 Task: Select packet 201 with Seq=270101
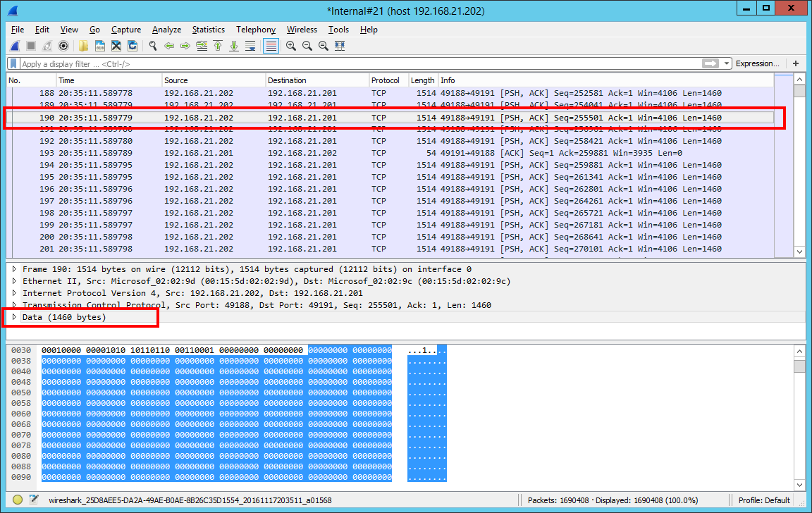[390, 249]
